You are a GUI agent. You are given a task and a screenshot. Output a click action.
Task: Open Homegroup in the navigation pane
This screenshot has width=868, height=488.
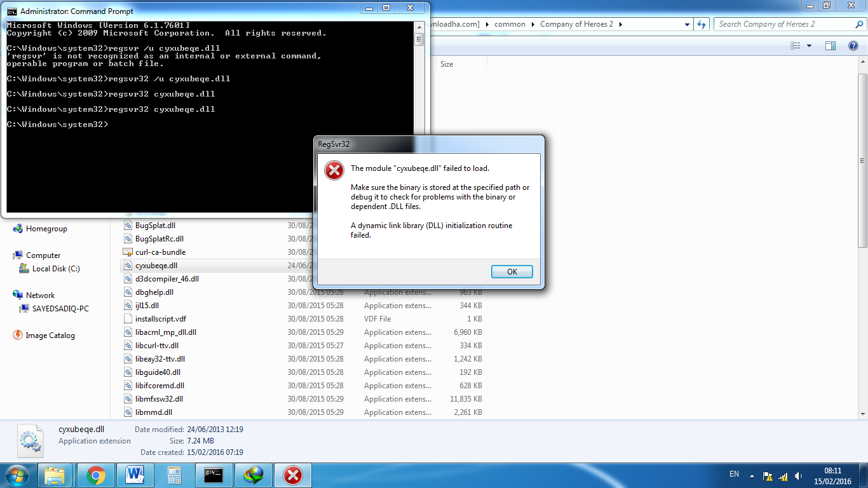coord(46,229)
